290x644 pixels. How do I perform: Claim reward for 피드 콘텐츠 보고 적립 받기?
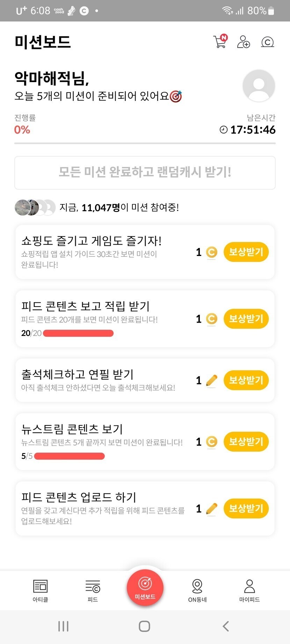click(246, 319)
